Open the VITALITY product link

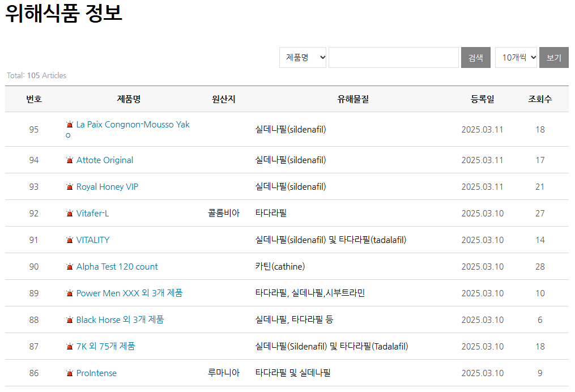[93, 240]
